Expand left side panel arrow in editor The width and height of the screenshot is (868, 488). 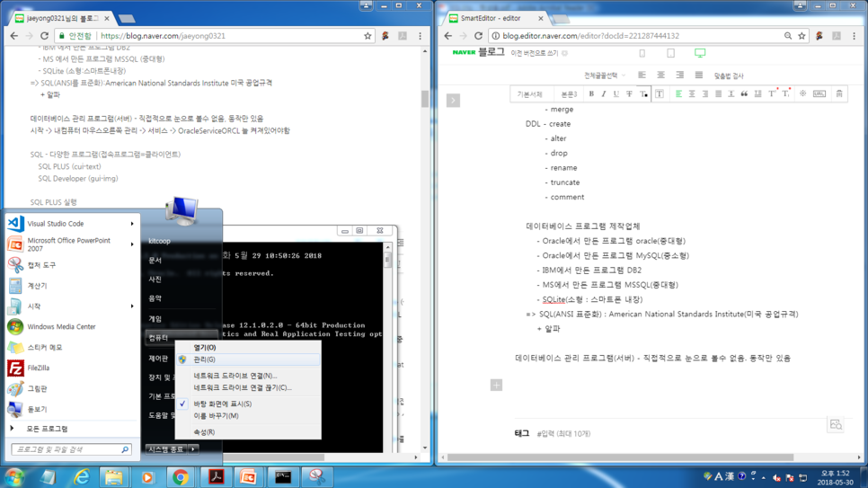(453, 101)
